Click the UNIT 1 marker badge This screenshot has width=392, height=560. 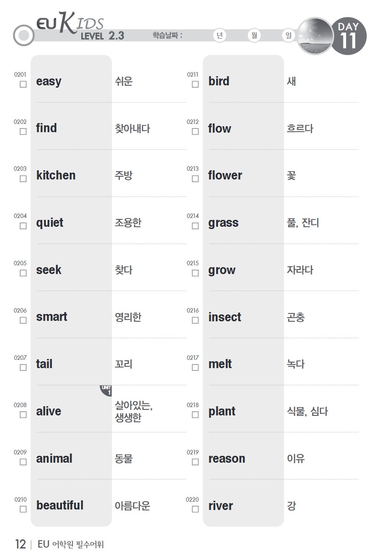tap(106, 391)
